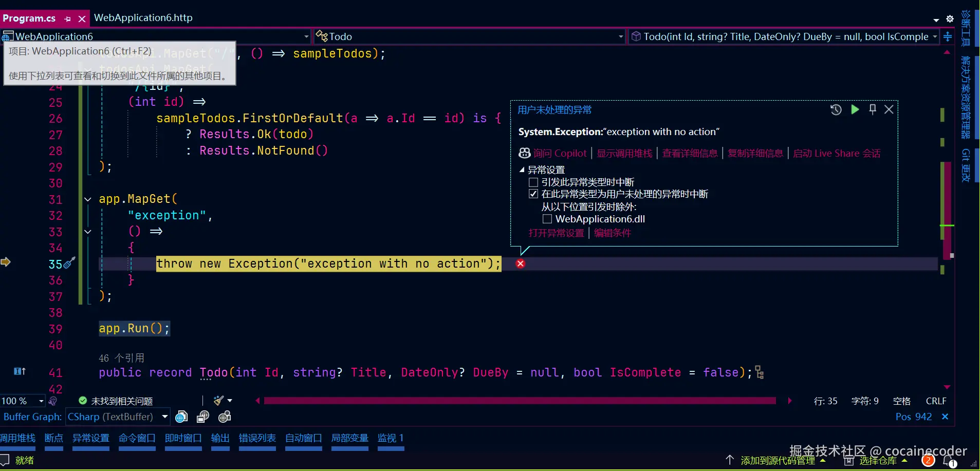Viewport: 980px width, 471px height.
Task: Open the 调用堆栈 tab
Action: [18, 438]
